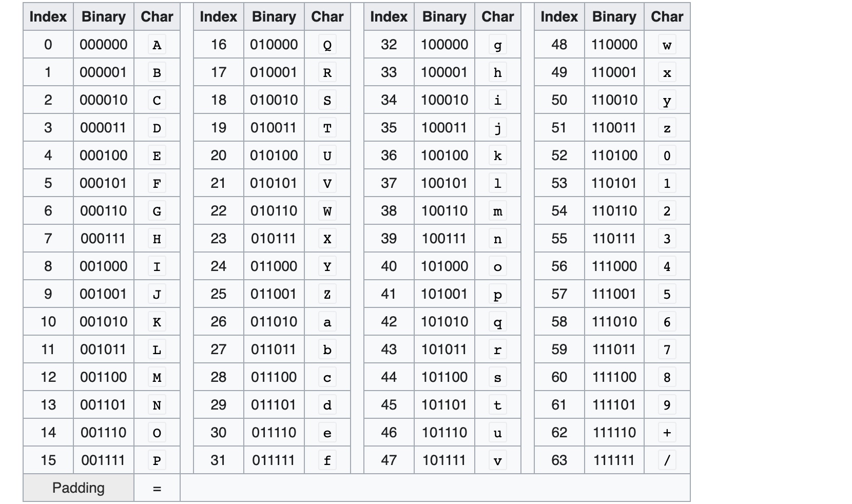This screenshot has width=852, height=504.
Task: Select char cell 'd'
Action: [327, 405]
